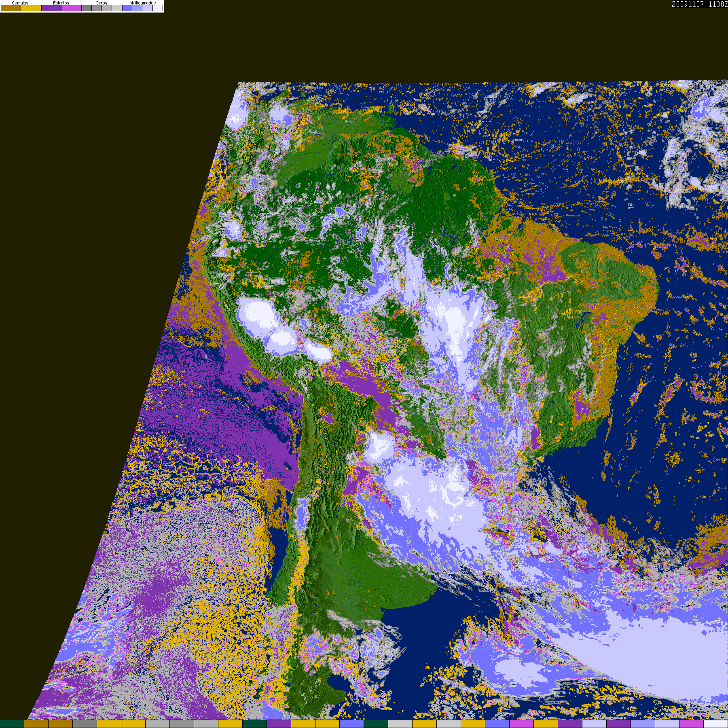
Task: Pick the dark brown Cúmulos legend swatch
Action: pos(11,8)
